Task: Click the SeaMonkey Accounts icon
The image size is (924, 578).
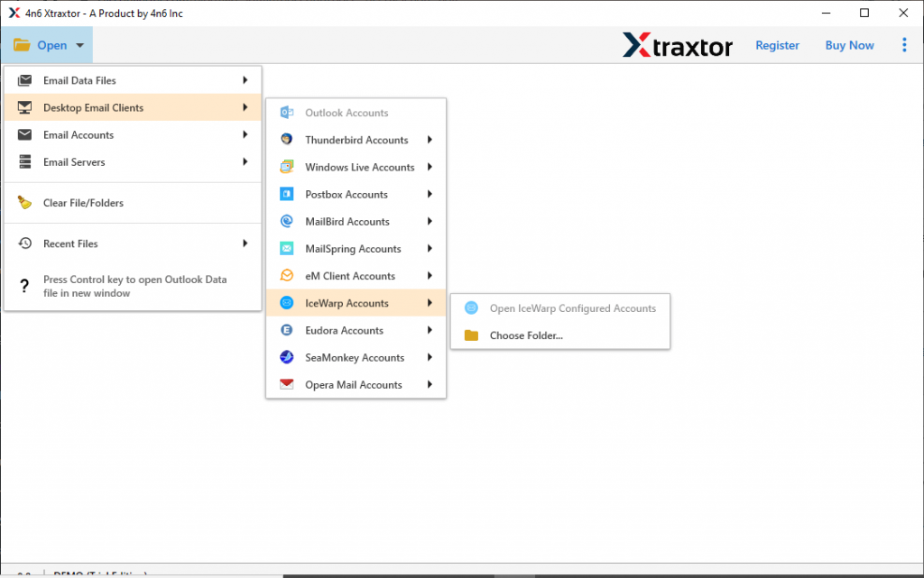Action: click(289, 357)
